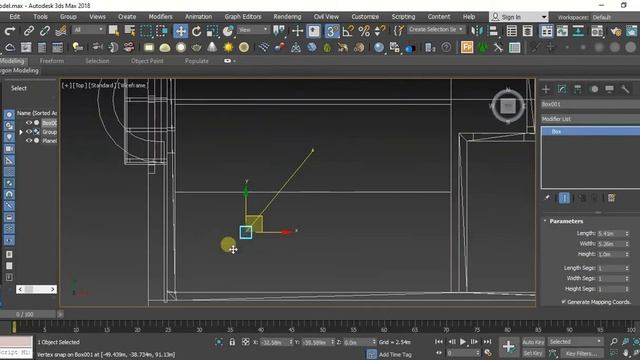Viewport: 640px width, 360px height.
Task: Click the ViewCube in the viewport
Action: (508, 107)
